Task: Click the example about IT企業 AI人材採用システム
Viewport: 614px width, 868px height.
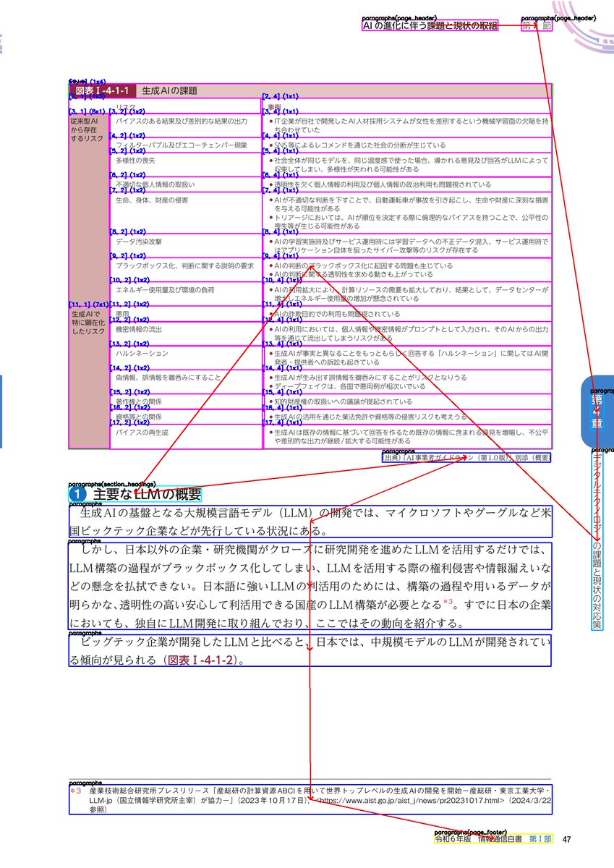Action: tap(408, 125)
